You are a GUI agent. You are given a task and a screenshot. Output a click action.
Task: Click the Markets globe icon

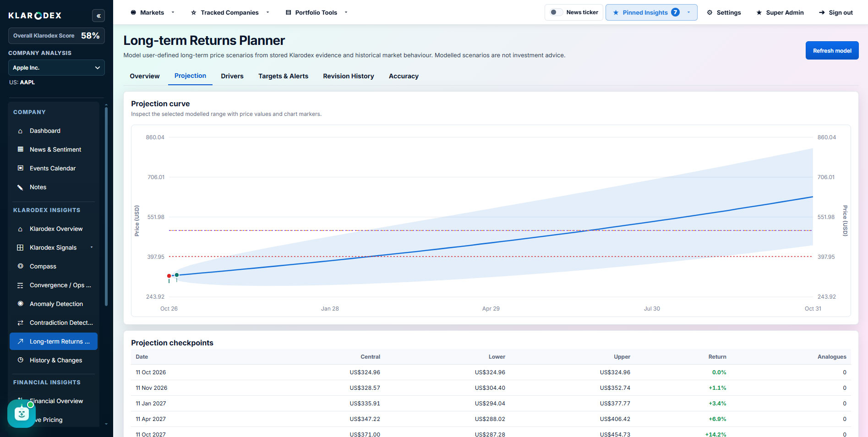(133, 12)
